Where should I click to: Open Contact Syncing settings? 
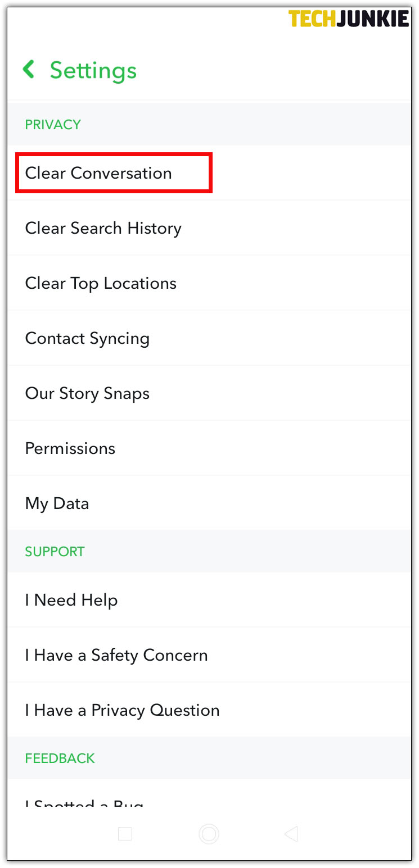pyautogui.click(x=87, y=338)
